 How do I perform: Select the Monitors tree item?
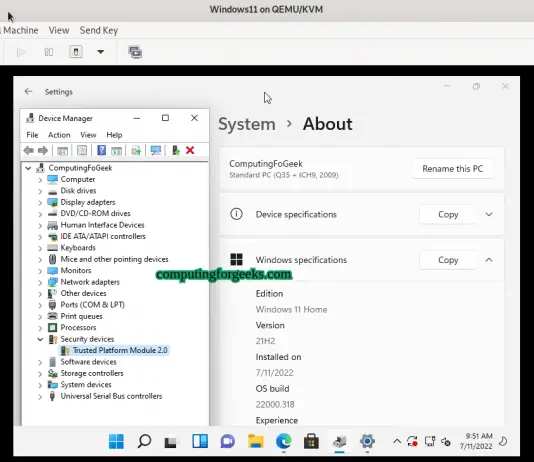(x=76, y=270)
